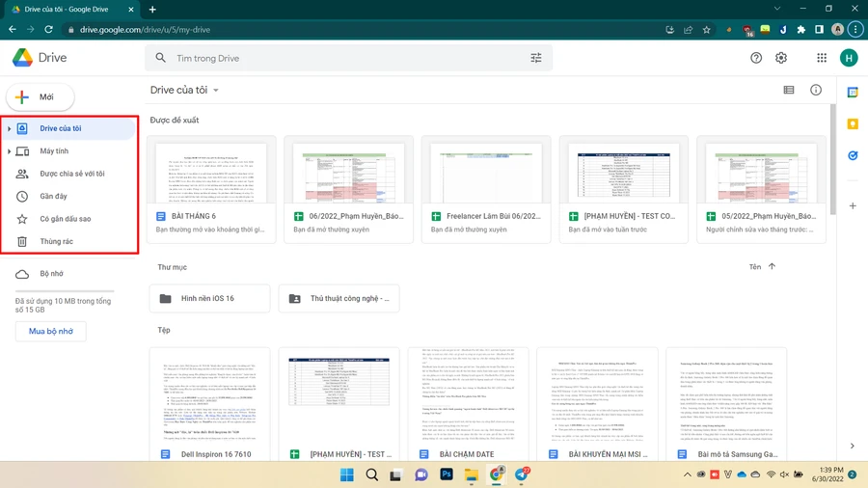This screenshot has width=868, height=488.
Task: Open Có gắn dấu sao starred
Action: pos(68,219)
